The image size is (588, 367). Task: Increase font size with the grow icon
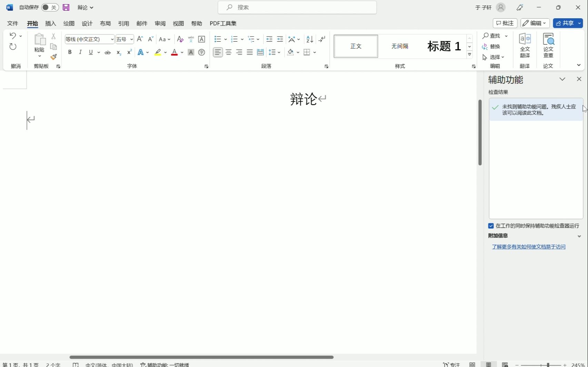tap(140, 39)
